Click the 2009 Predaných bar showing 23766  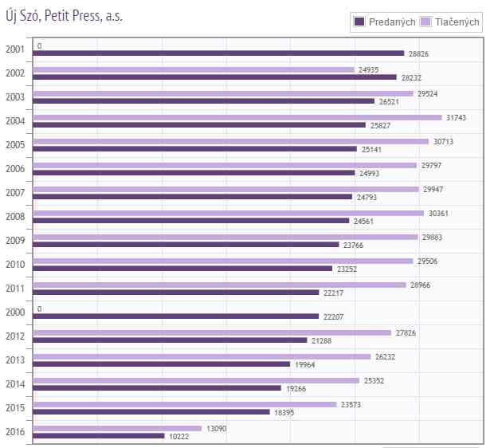186,245
